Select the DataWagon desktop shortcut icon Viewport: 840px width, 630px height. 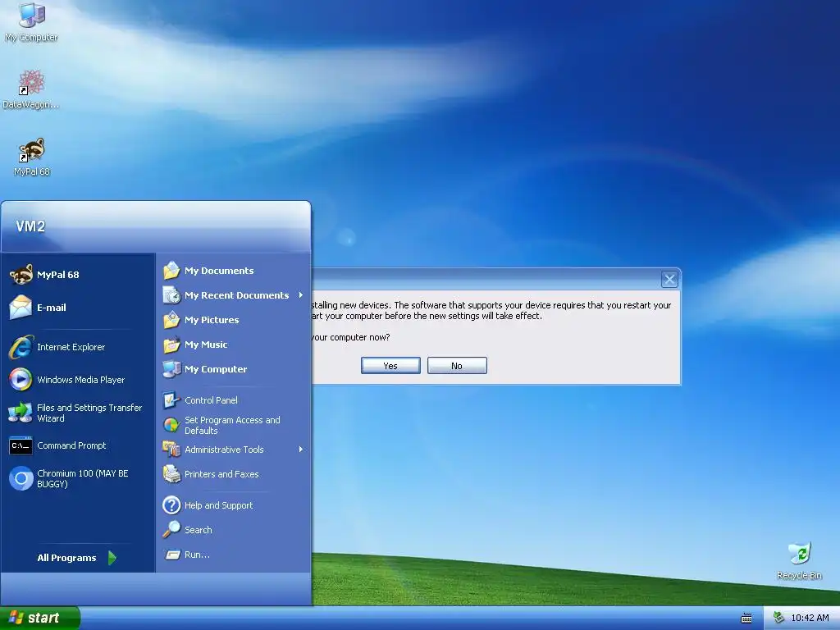click(x=32, y=83)
